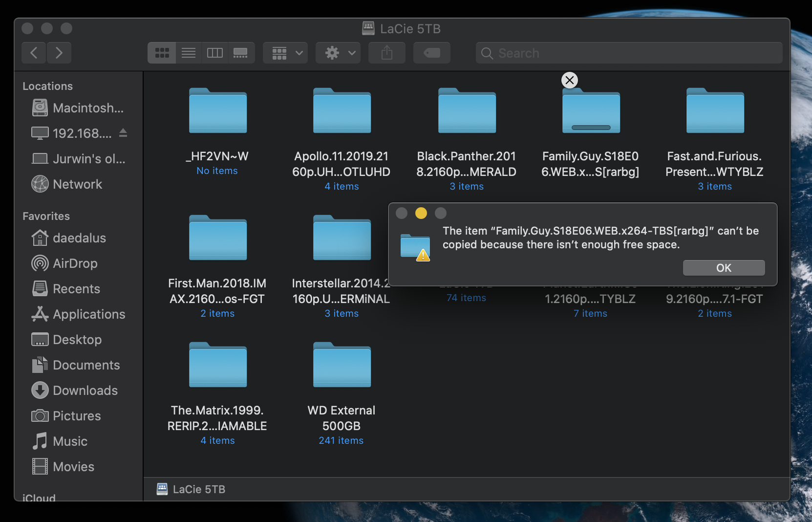Switch to icon view
Viewport: 812px width, 522px height.
click(162, 53)
